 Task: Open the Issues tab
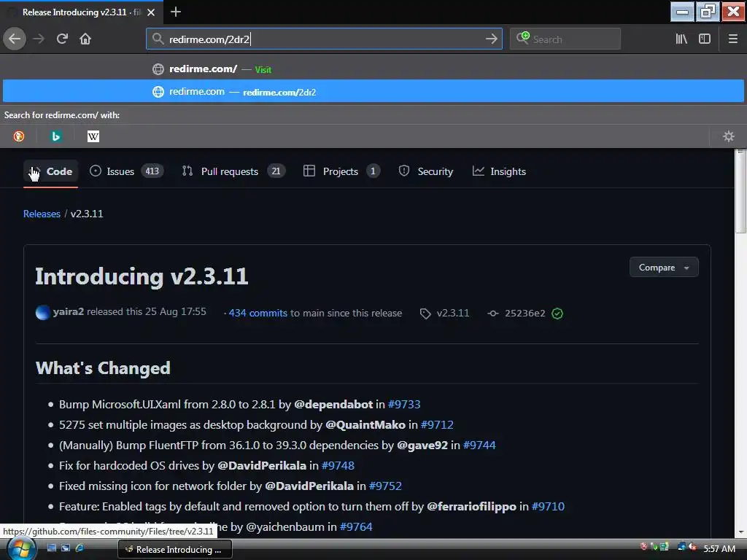[126, 171]
